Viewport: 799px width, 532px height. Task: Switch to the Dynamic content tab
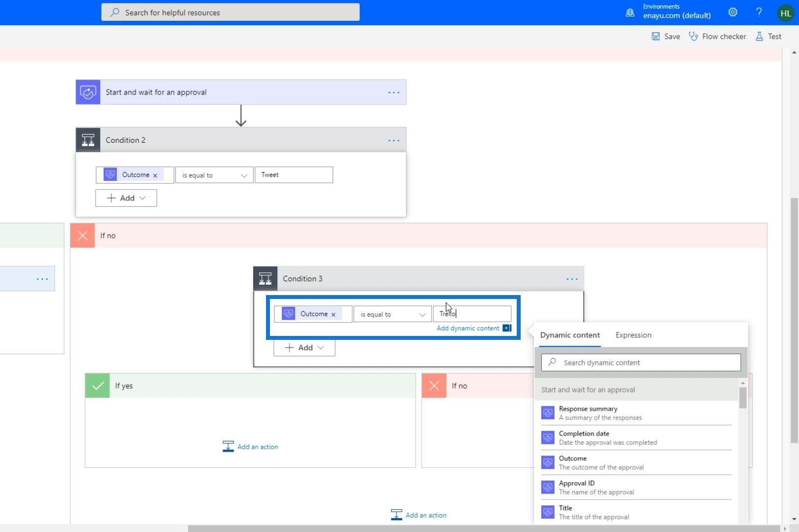coord(570,335)
